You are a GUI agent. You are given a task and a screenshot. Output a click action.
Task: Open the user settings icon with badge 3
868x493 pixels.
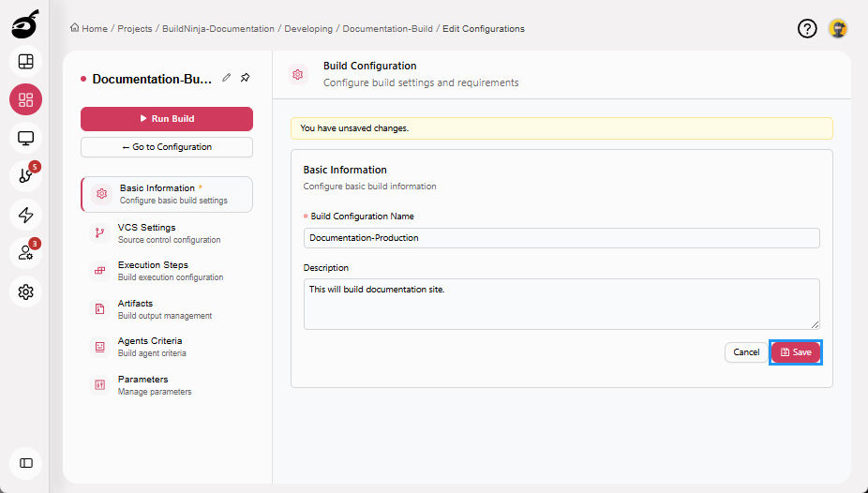[x=25, y=253]
